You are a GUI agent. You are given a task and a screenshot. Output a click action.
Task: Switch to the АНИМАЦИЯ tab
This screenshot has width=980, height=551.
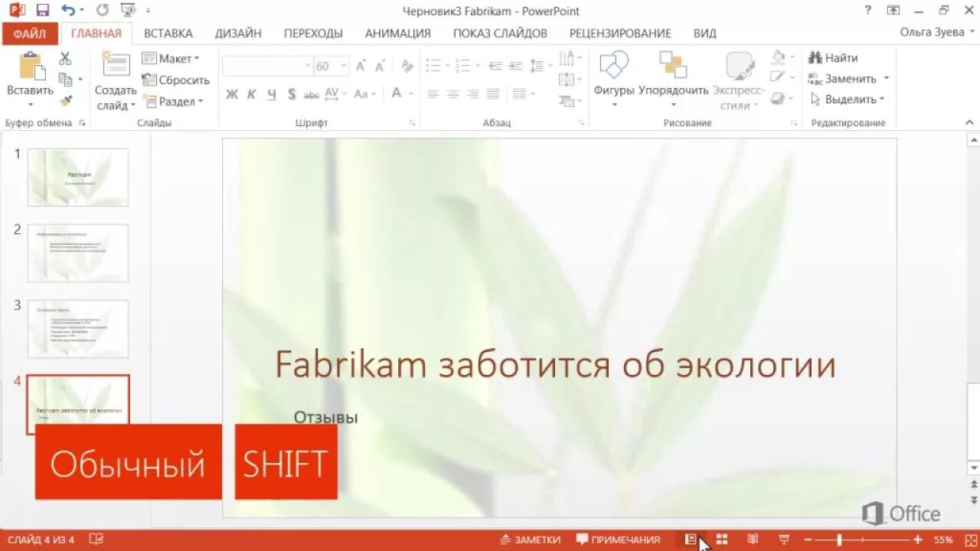click(x=398, y=34)
